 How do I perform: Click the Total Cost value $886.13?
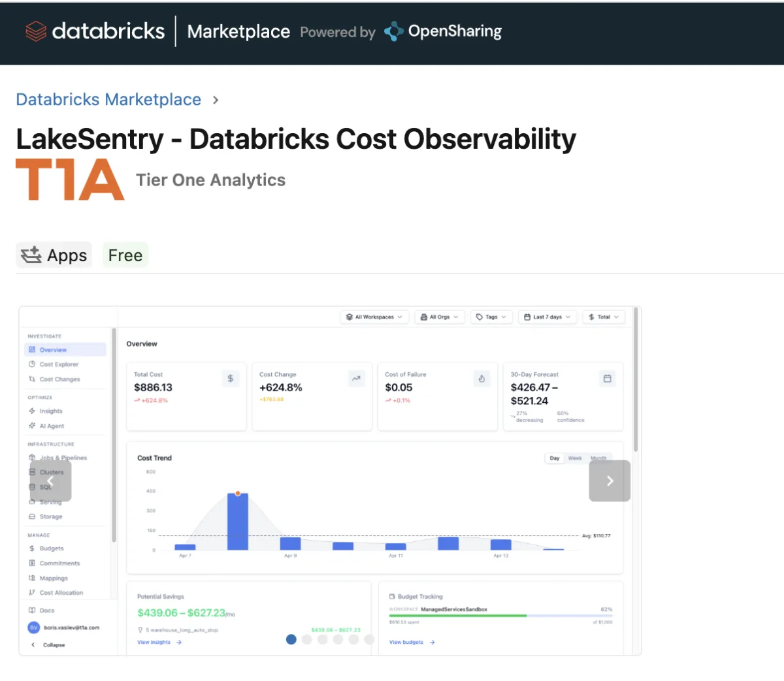tap(154, 387)
